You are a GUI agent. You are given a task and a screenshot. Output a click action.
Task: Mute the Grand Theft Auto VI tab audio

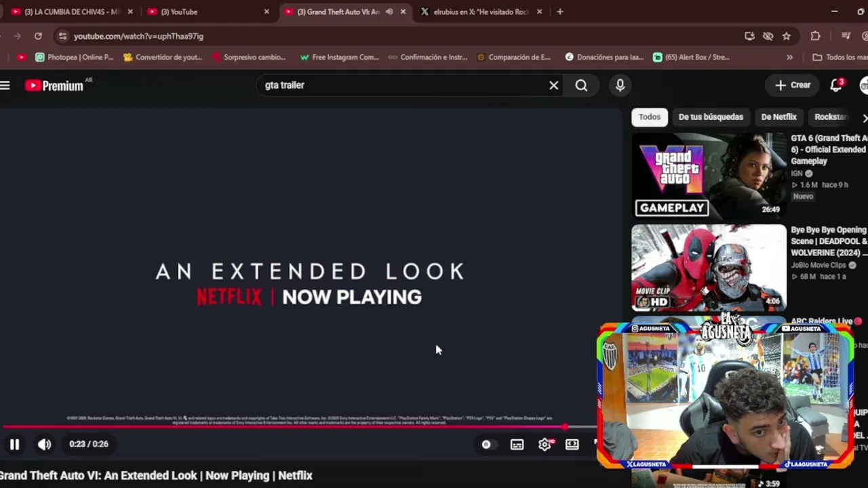pos(389,12)
